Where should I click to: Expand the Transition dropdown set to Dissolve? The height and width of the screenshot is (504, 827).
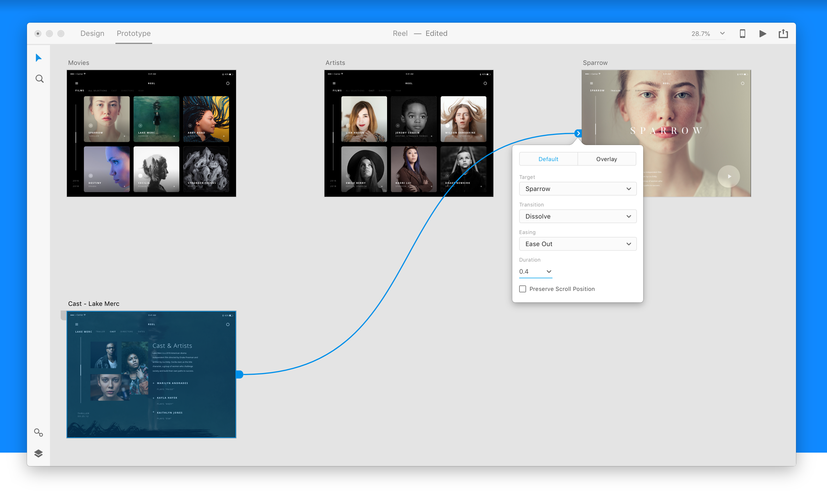577,217
